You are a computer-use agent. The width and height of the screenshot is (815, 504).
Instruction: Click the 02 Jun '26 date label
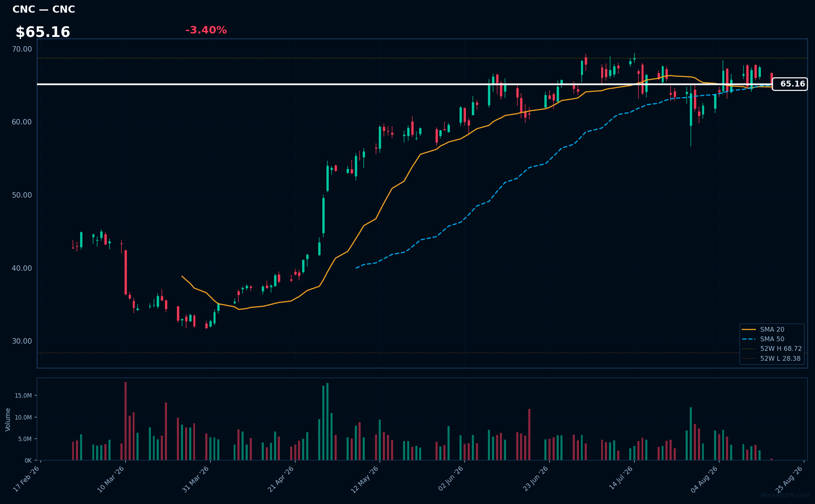pyautogui.click(x=451, y=478)
